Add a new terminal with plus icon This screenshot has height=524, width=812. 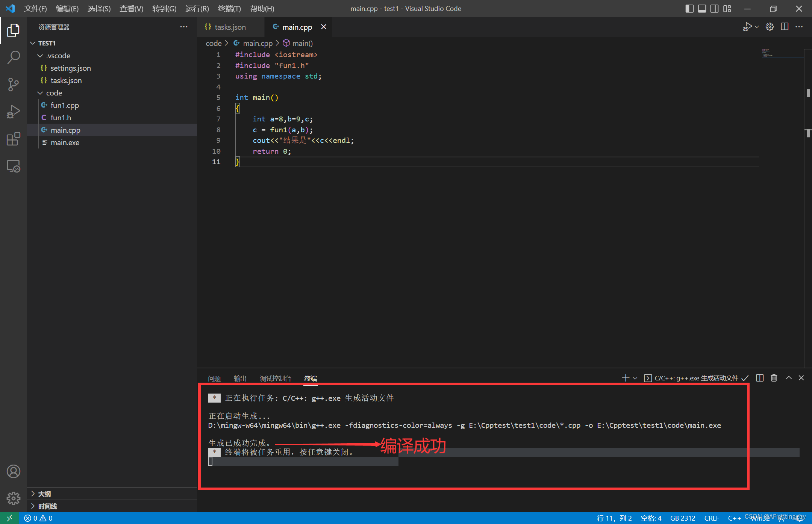pyautogui.click(x=626, y=378)
